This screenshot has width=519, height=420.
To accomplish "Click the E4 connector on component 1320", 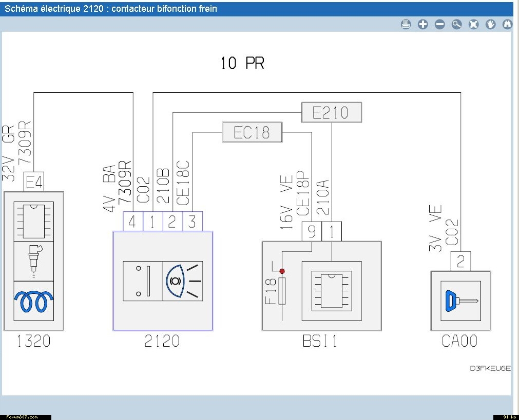I will (x=34, y=182).
